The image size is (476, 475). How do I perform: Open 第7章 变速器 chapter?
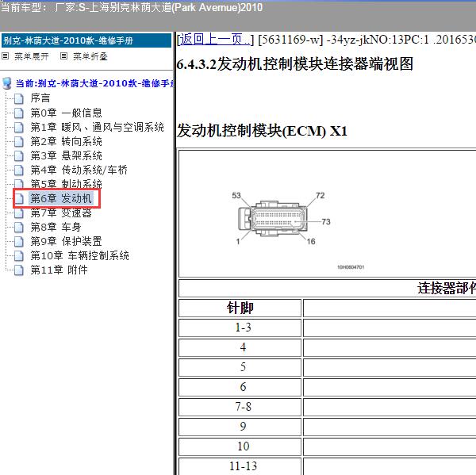pos(61,213)
